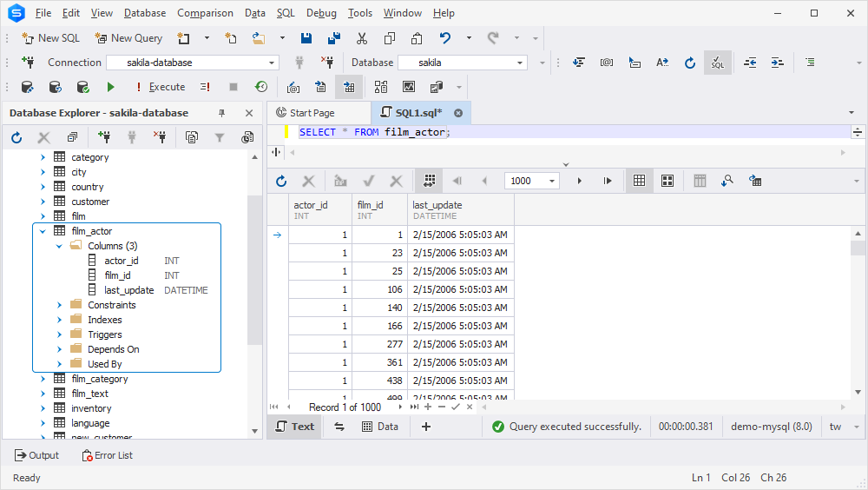
Task: Expand the Indexes folder
Action: 59,320
